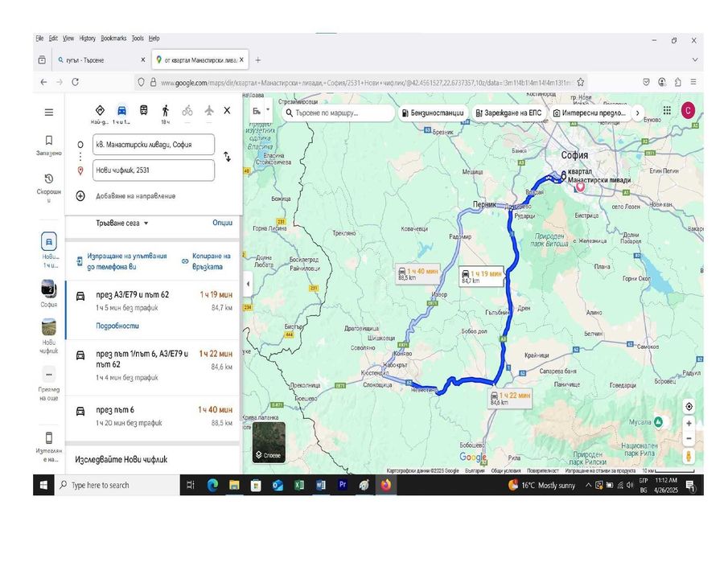The image size is (728, 562).
Task: Click the add destination plus icon
Action: 80,196
